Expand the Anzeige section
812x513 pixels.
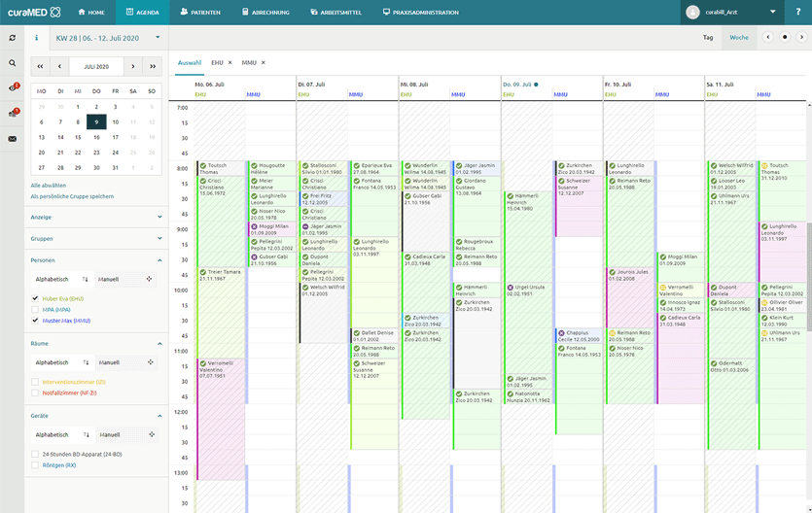click(160, 217)
